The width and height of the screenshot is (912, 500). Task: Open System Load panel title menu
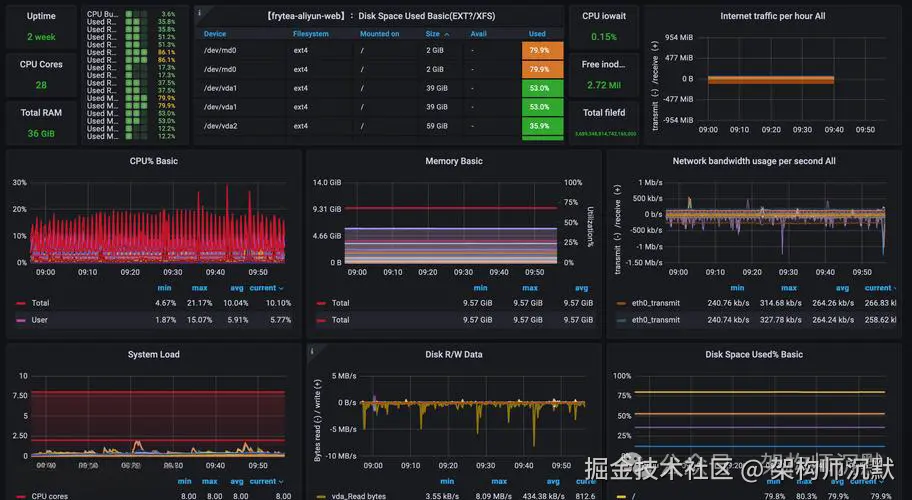(154, 354)
